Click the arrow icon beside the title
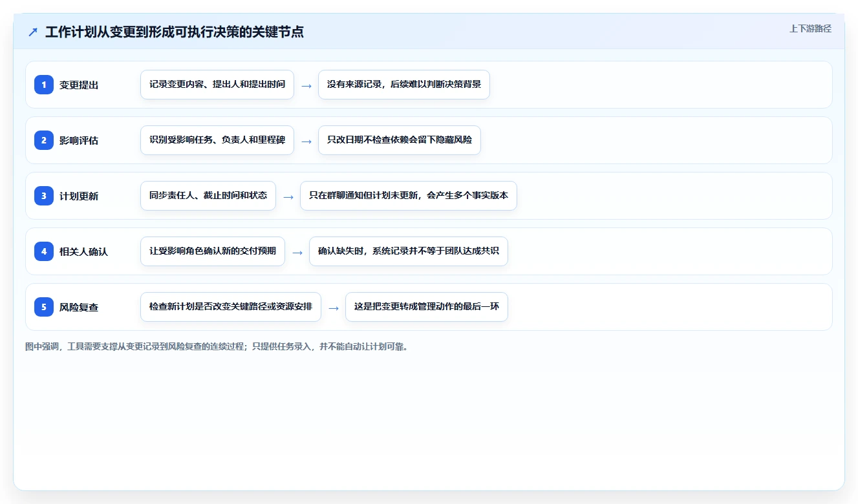Image resolution: width=858 pixels, height=504 pixels. pos(33,32)
